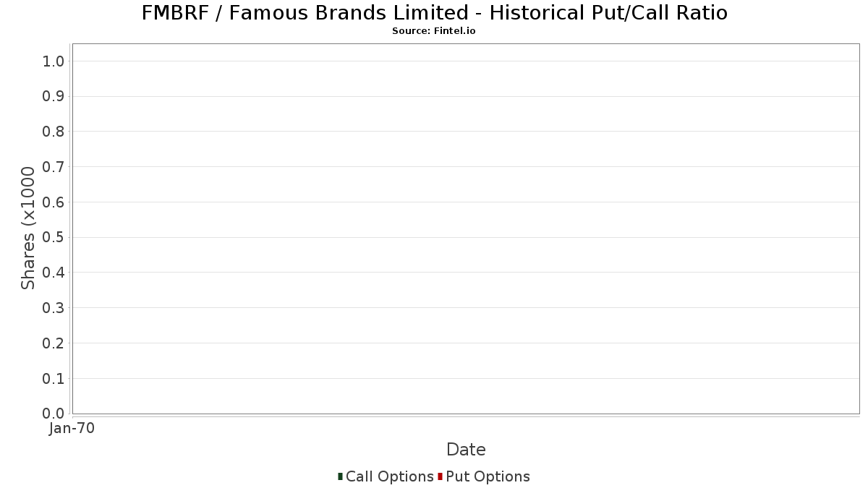The width and height of the screenshot is (868, 488).
Task: Click the 0.7 y-axis tick label
Action: (54, 167)
